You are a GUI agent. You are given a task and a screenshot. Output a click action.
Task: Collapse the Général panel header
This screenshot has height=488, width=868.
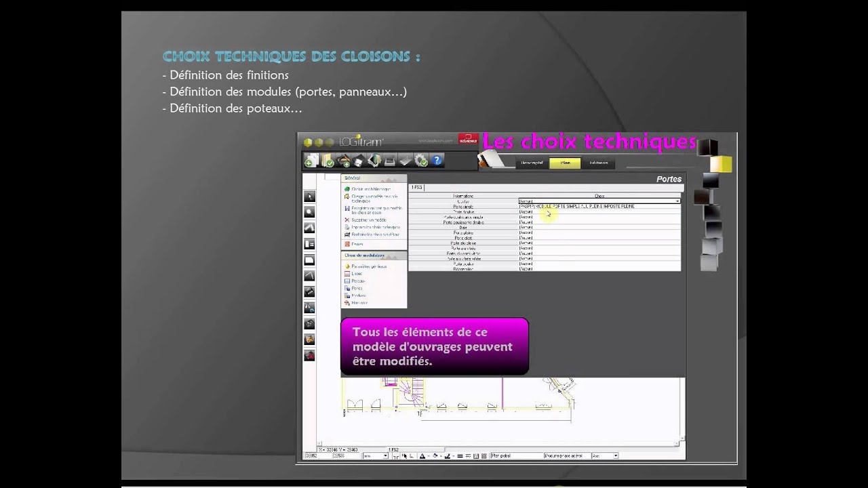tap(374, 178)
